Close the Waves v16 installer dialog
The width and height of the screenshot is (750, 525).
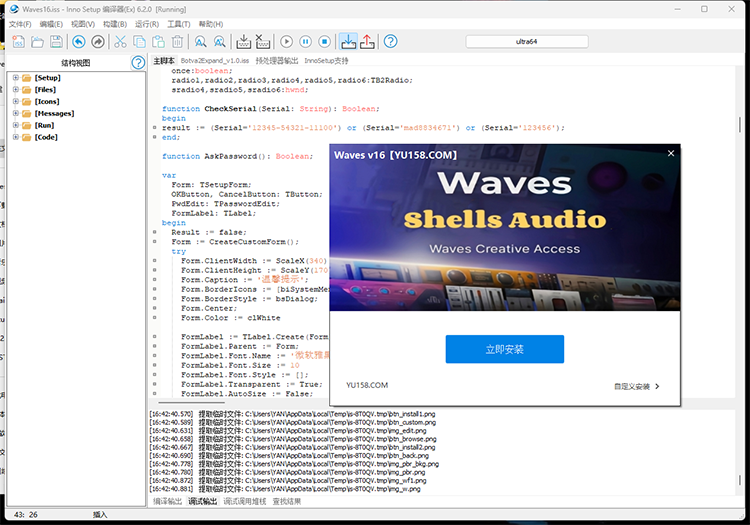tap(671, 153)
